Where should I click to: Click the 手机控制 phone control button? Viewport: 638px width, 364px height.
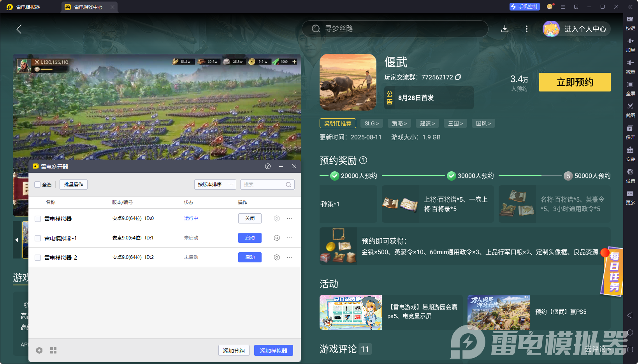[x=524, y=7]
